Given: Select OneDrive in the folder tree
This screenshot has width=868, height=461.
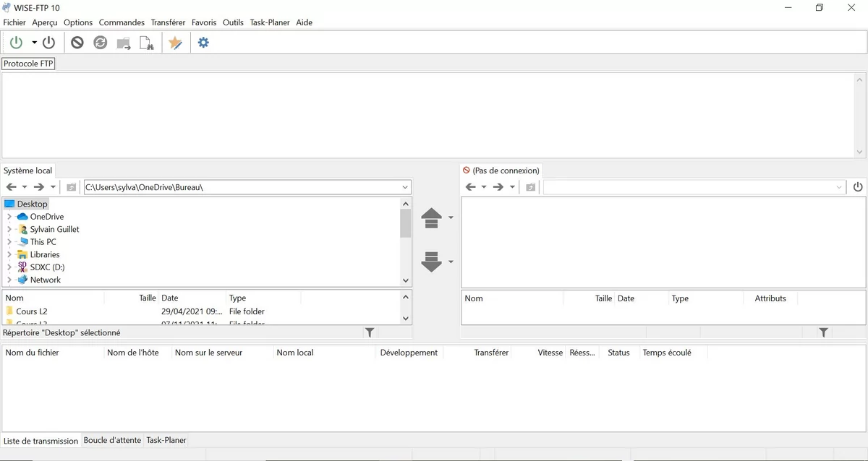Looking at the screenshot, I should (x=47, y=217).
